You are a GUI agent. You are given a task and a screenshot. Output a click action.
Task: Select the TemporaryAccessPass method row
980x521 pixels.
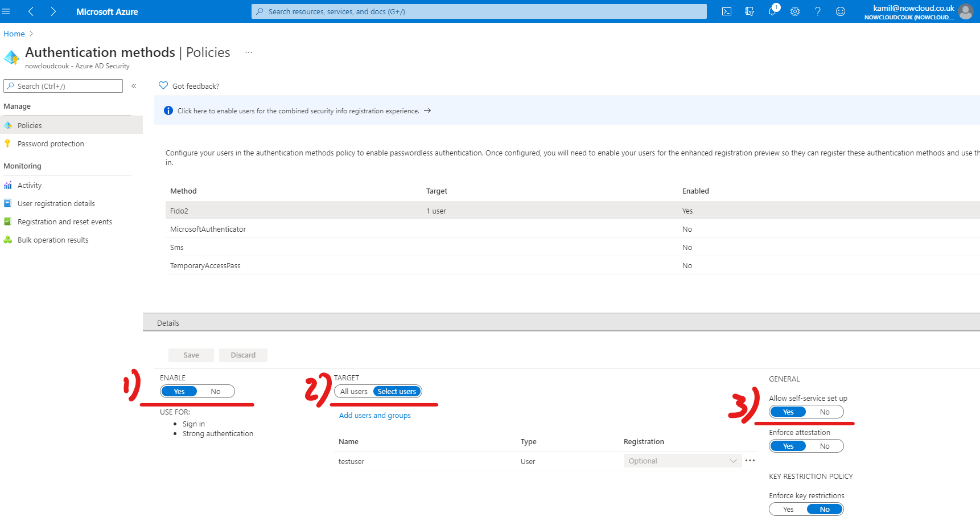pos(573,265)
